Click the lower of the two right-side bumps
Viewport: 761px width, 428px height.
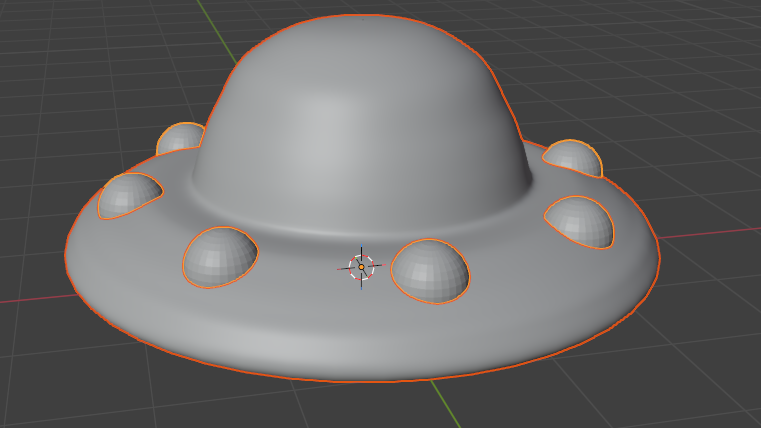click(581, 221)
